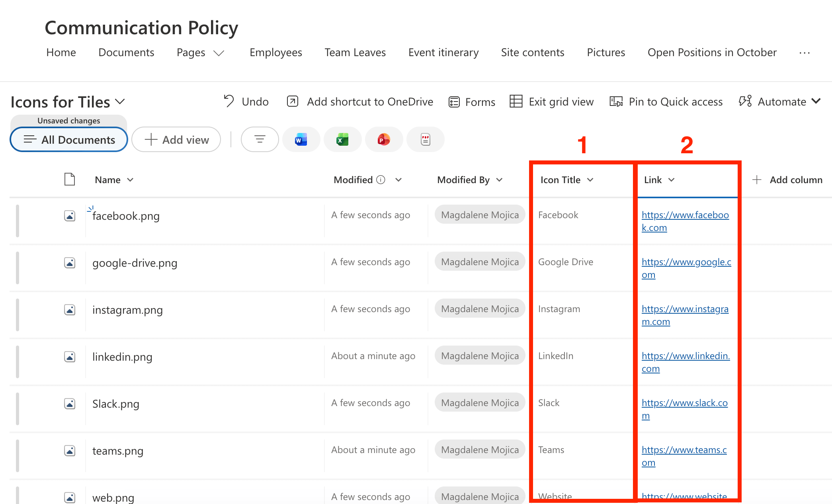
Task: Click the teams.png file name
Action: [118, 451]
